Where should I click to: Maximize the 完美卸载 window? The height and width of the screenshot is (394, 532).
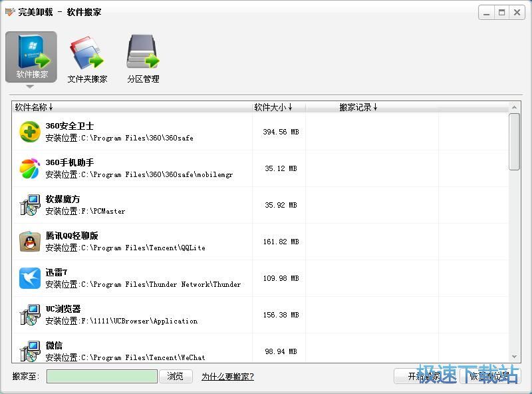pos(502,13)
